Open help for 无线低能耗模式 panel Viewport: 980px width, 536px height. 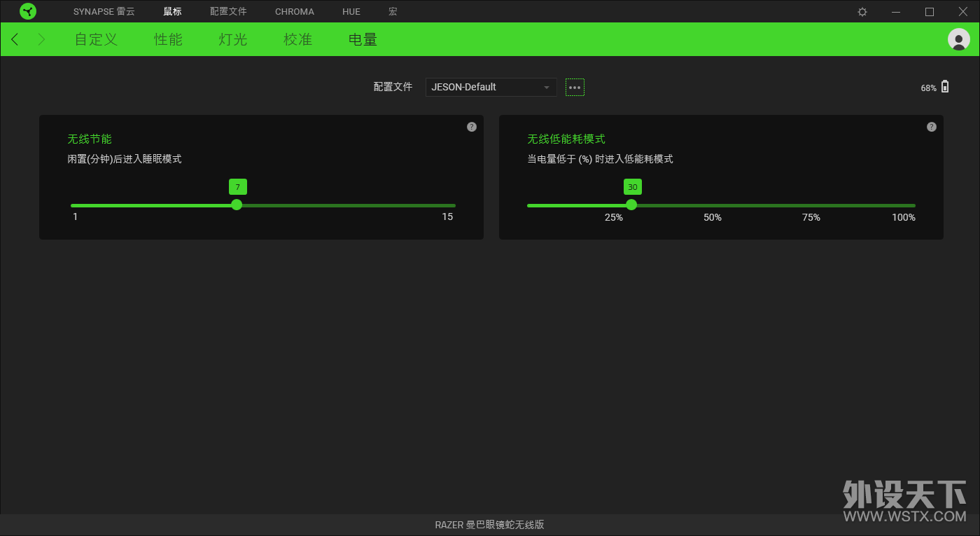(932, 127)
